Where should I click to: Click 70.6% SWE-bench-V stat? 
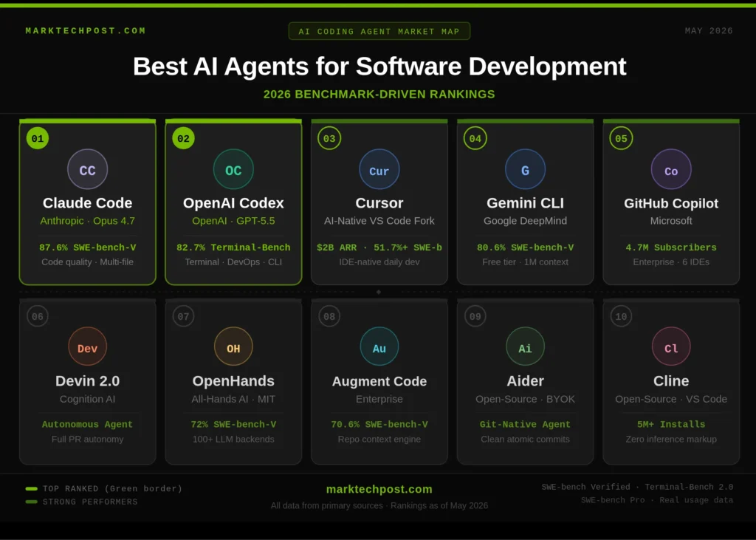click(379, 425)
